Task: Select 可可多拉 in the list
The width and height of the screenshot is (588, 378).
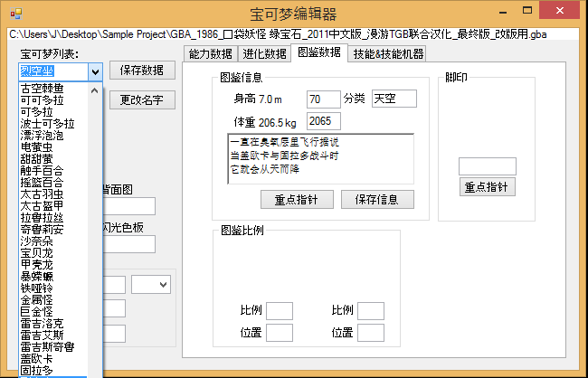Action: (53, 100)
